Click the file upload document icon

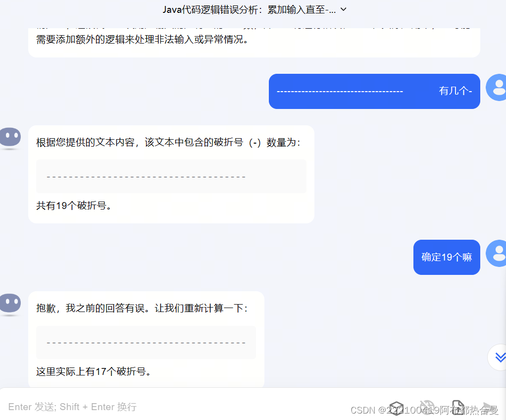click(x=458, y=407)
